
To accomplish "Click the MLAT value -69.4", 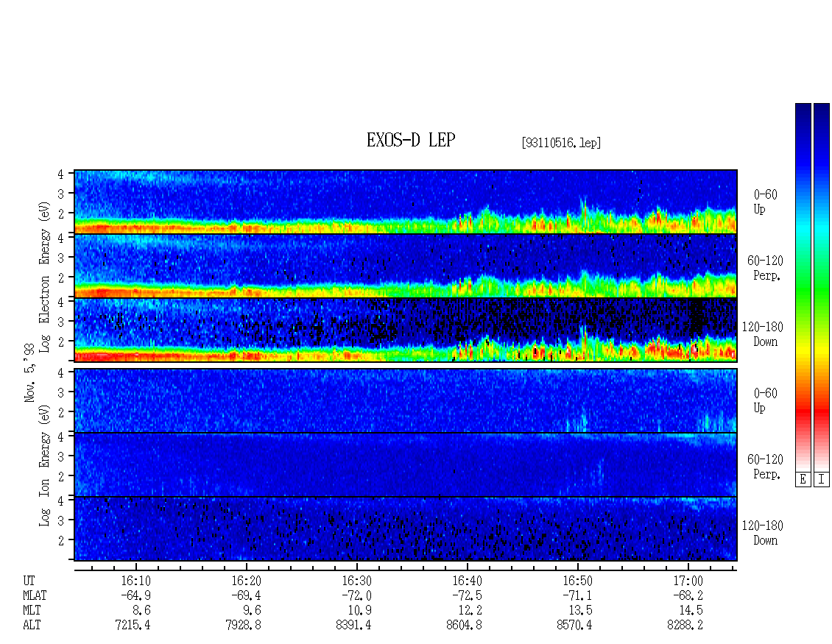I will [x=246, y=595].
